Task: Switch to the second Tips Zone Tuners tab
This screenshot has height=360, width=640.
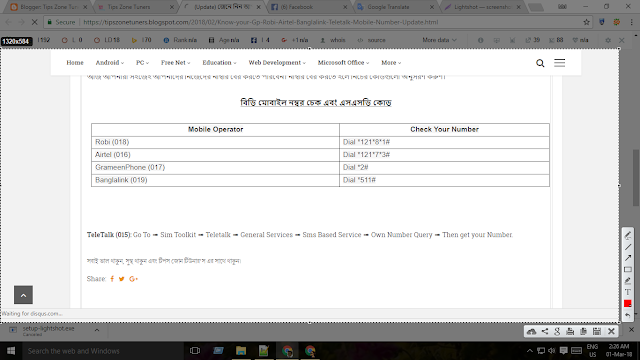Action: pyautogui.click(x=136, y=7)
